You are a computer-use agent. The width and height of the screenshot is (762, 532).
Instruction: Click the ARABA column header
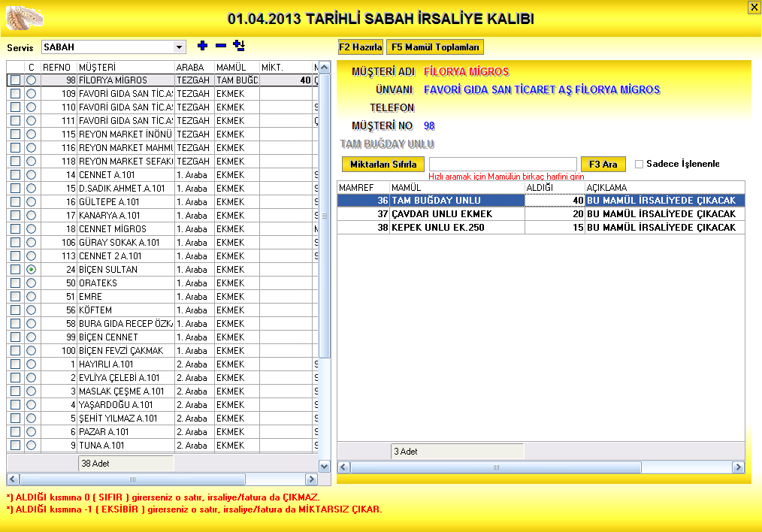click(x=194, y=68)
